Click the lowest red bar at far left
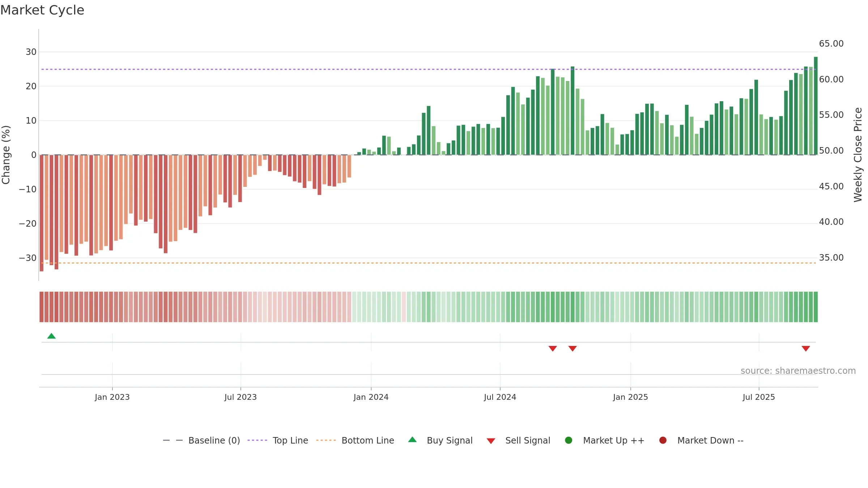 (42, 213)
